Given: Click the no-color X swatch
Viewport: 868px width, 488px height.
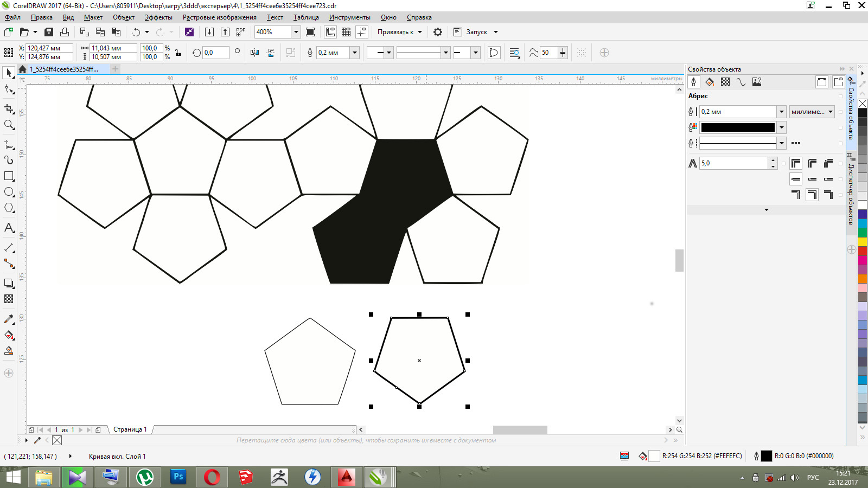Looking at the screenshot, I should pyautogui.click(x=863, y=103).
